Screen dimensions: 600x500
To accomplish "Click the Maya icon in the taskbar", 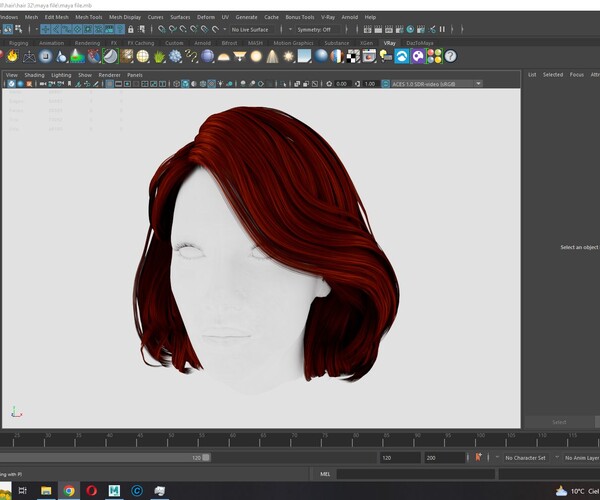I will tap(114, 490).
